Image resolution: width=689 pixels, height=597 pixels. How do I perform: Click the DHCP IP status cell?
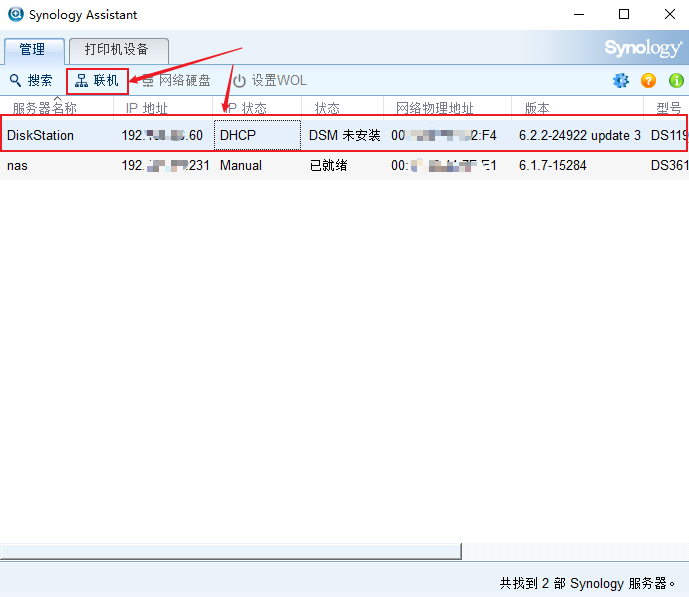click(257, 135)
